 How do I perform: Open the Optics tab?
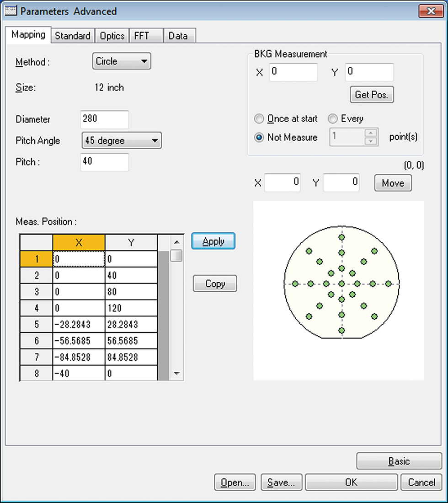coord(112,35)
